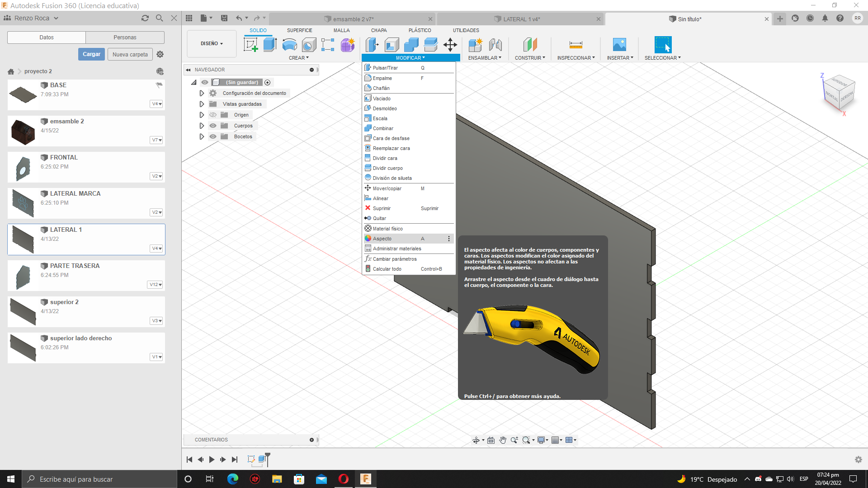Click the Insert image icon under Insertar
Screen dimensions: 868x488
[619, 45]
